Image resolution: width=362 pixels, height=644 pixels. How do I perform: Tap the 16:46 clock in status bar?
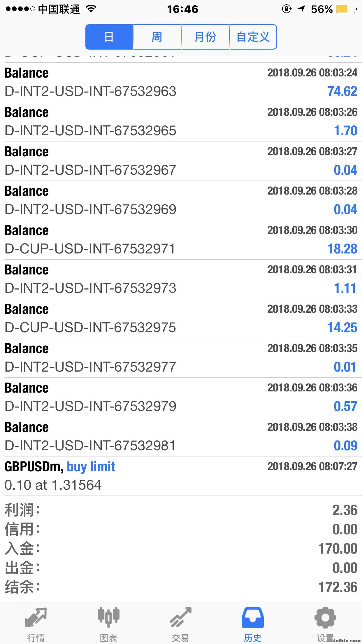182,9
